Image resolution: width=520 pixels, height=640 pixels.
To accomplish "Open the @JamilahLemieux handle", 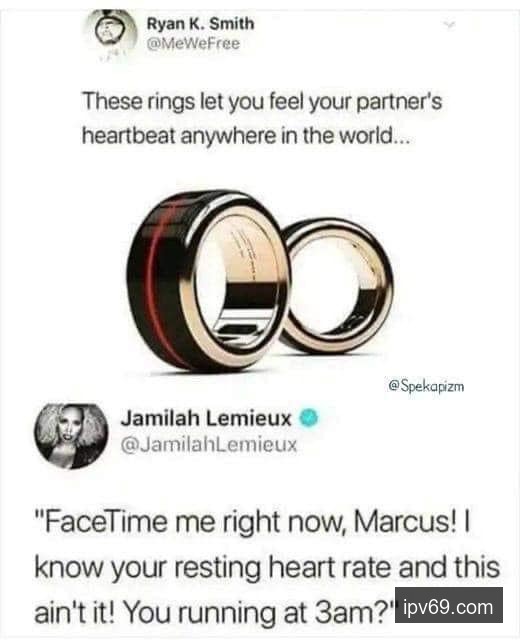I will coord(209,444).
